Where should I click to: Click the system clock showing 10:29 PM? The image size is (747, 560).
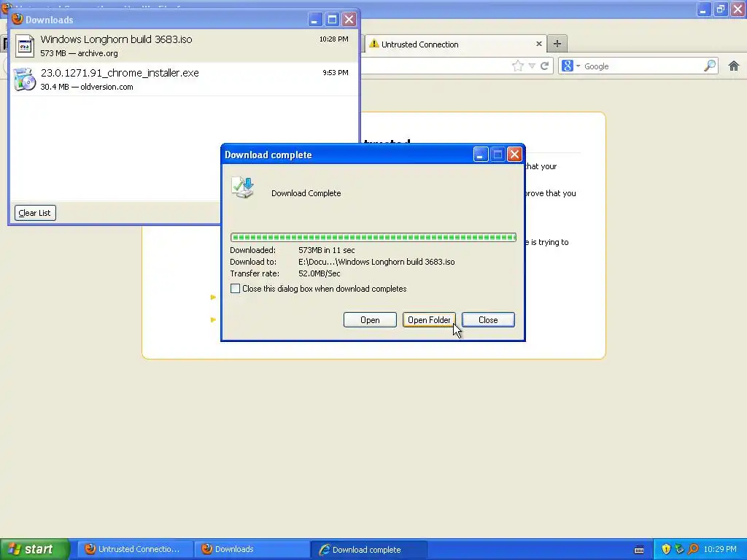(x=720, y=549)
